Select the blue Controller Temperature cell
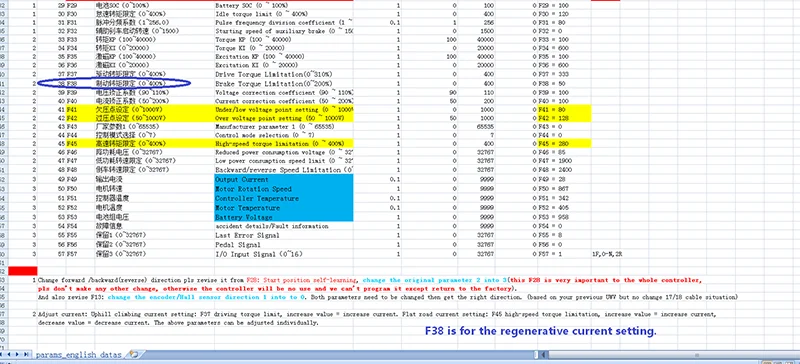This screenshot has height=364, width=800. (x=283, y=198)
